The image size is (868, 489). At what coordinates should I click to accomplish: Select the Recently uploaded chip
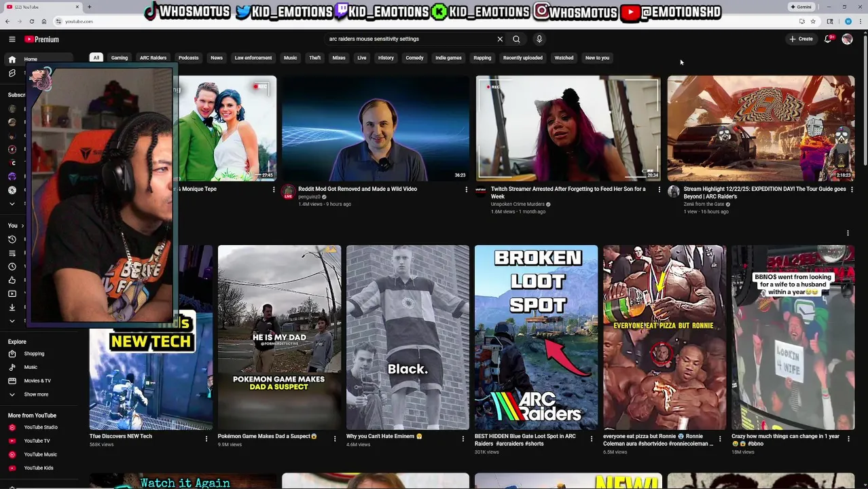pos(523,58)
